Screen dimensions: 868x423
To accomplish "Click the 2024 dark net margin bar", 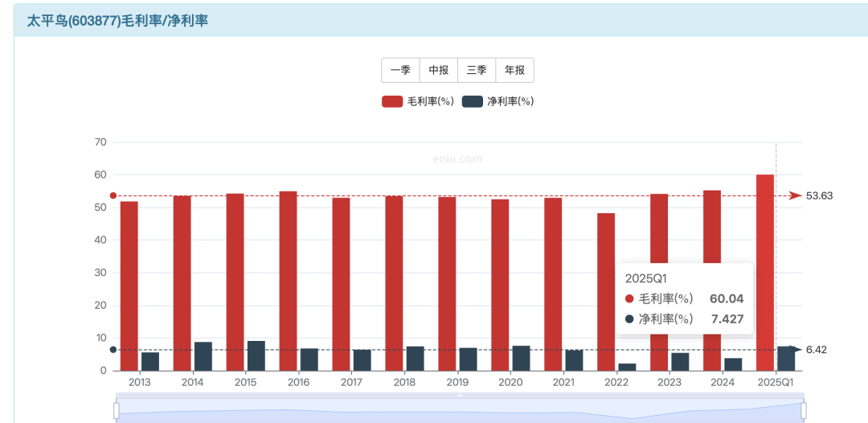I will 734,364.
